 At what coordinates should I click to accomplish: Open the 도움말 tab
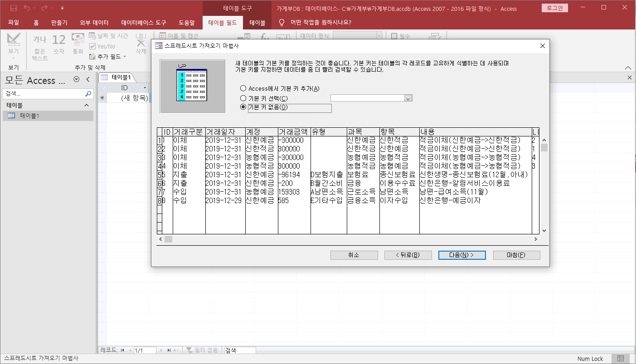click(187, 22)
